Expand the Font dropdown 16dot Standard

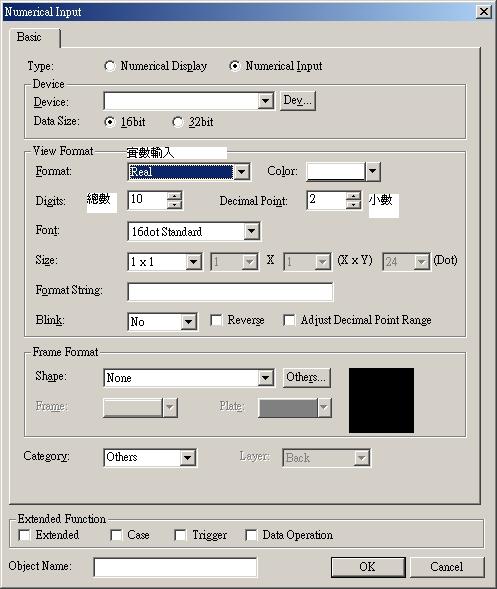pyautogui.click(x=251, y=231)
